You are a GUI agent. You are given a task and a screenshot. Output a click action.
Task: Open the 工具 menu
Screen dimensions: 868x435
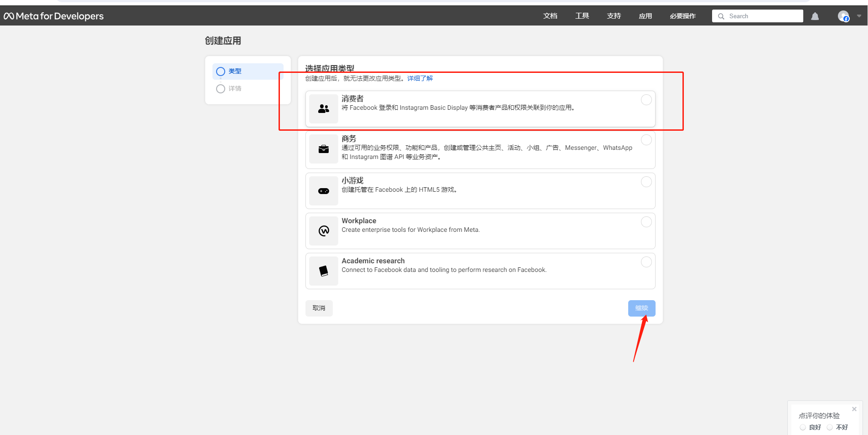582,16
